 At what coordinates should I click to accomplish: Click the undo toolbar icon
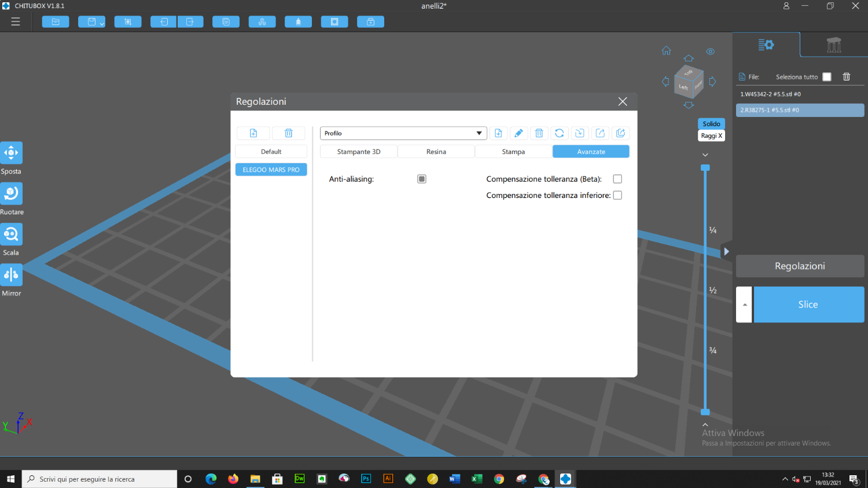tap(164, 22)
